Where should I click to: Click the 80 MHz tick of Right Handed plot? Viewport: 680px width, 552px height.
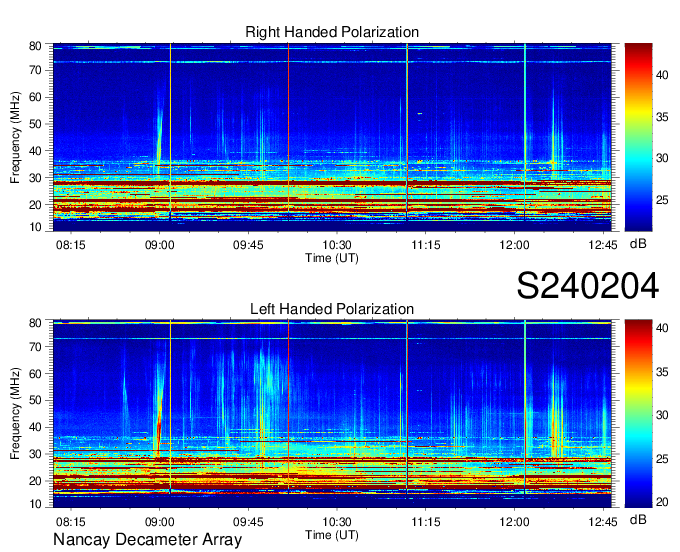35,46
